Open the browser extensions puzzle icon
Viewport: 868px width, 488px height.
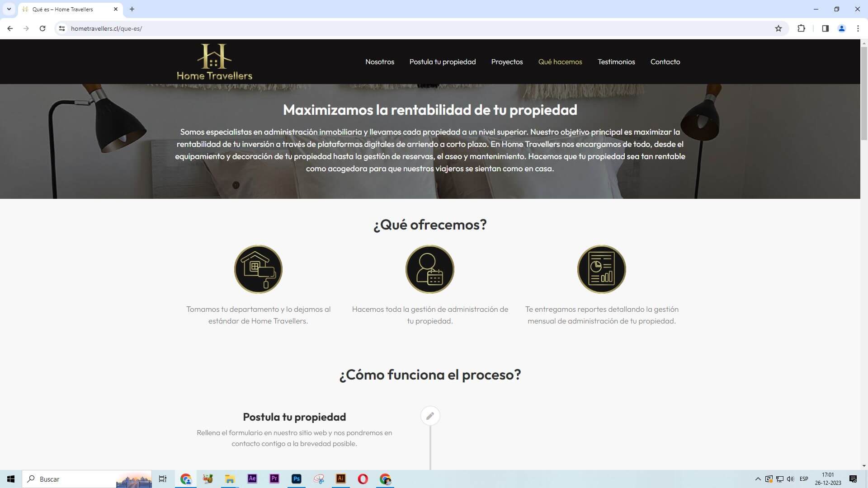801,28
